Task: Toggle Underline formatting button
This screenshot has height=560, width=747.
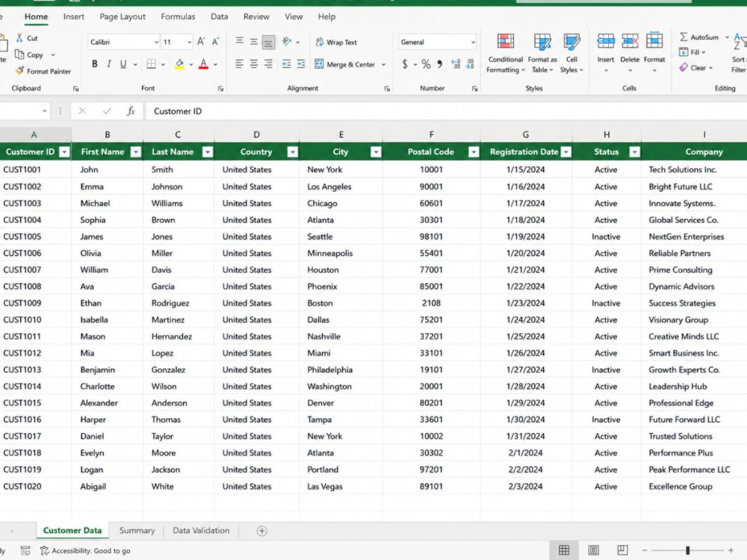Action: [x=123, y=63]
